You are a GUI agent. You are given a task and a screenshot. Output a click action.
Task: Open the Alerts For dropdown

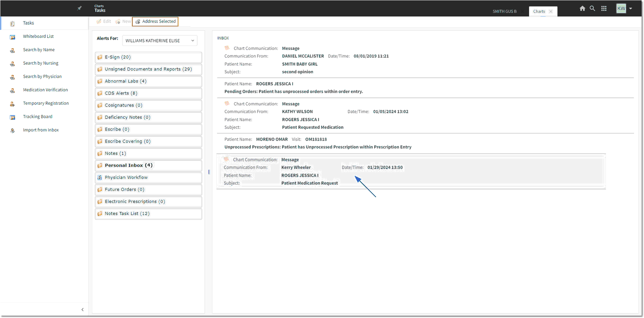coord(159,41)
